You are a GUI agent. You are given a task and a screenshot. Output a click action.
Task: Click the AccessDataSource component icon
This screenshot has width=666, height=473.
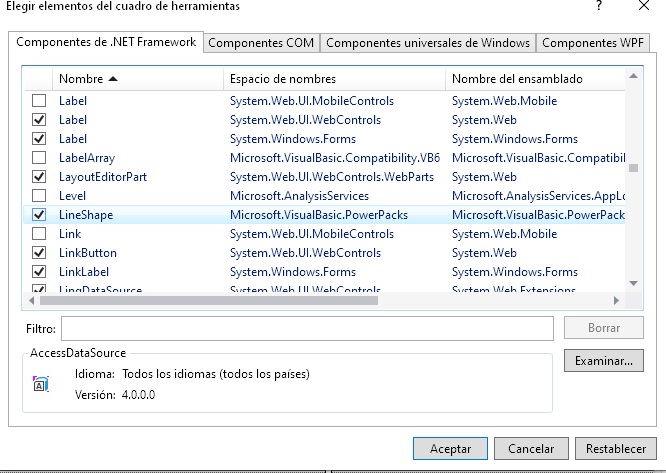pos(40,384)
